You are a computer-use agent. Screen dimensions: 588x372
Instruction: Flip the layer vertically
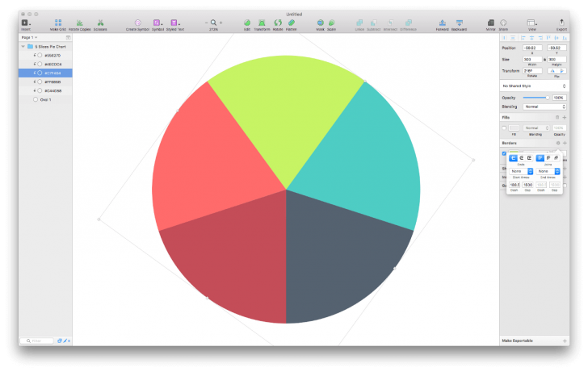pyautogui.click(x=561, y=71)
